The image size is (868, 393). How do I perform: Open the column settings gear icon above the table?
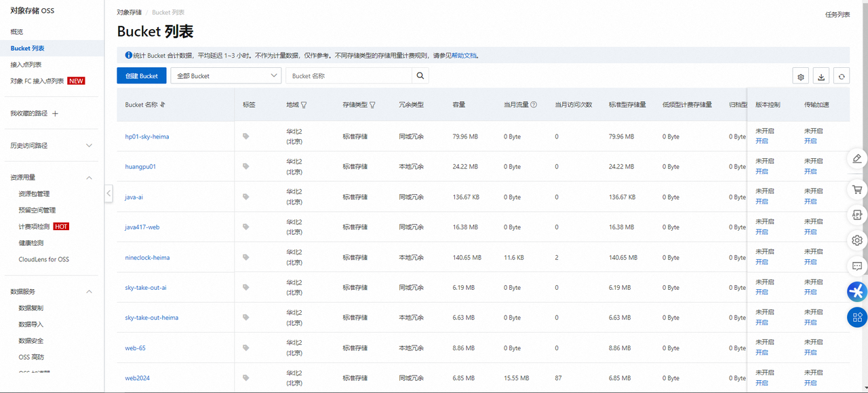point(800,76)
